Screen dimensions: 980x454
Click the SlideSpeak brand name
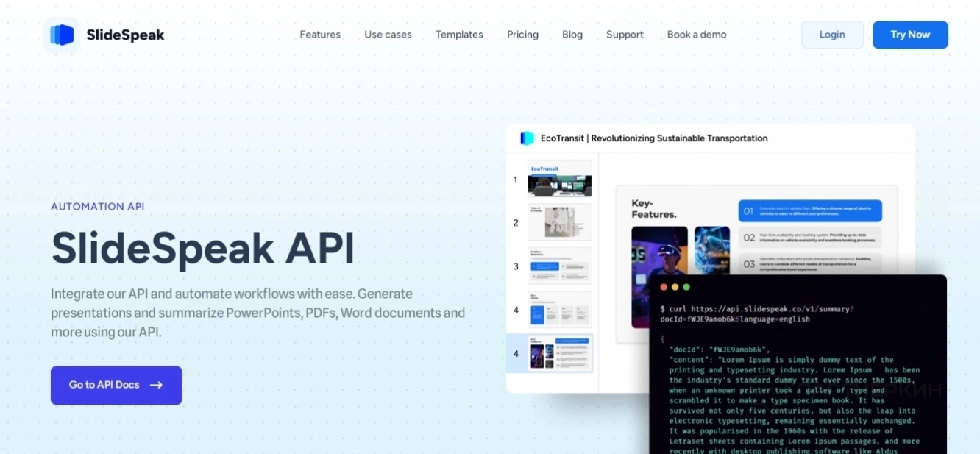(125, 35)
